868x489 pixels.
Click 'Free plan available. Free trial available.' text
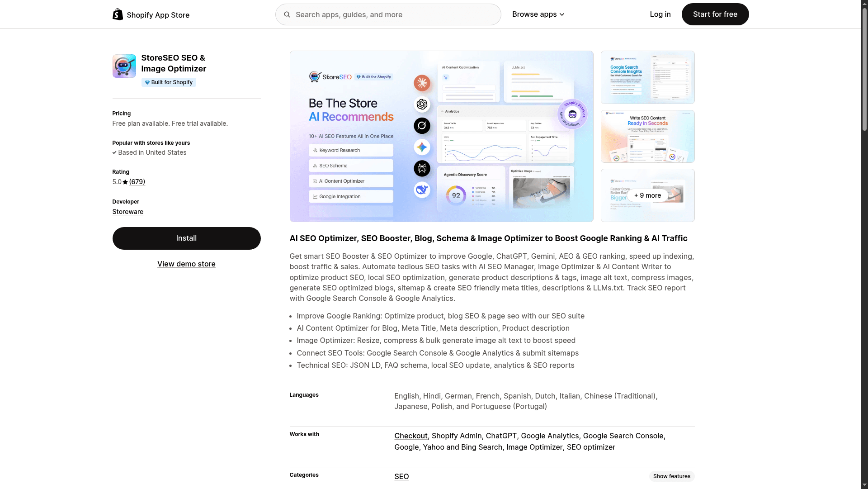(x=170, y=123)
